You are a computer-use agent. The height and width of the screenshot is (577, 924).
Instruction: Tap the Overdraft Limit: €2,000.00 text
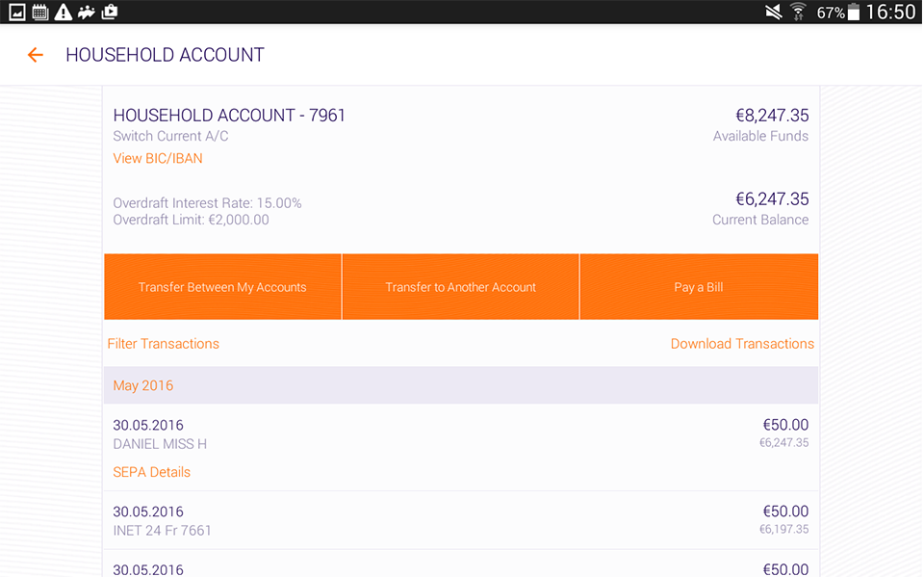tap(191, 220)
